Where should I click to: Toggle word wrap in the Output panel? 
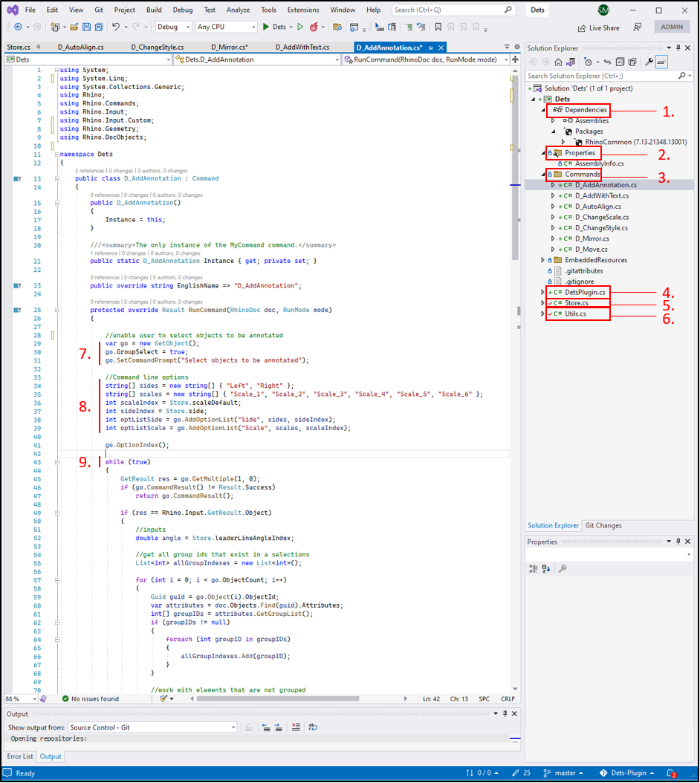pyautogui.click(x=313, y=727)
